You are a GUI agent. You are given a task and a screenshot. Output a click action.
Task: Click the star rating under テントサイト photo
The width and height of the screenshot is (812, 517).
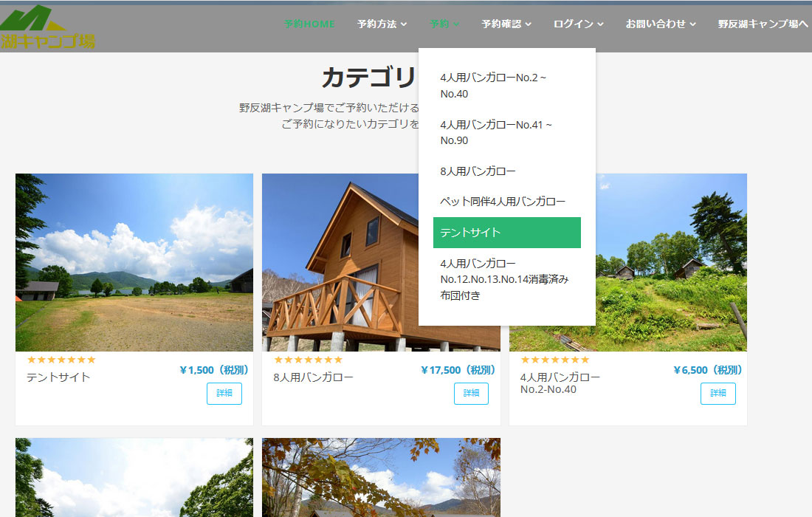coord(61,360)
